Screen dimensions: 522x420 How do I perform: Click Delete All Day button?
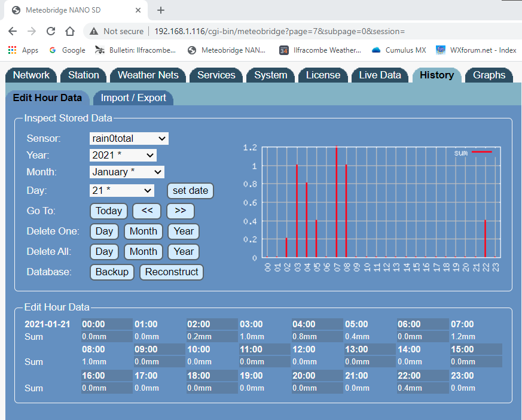coord(104,251)
